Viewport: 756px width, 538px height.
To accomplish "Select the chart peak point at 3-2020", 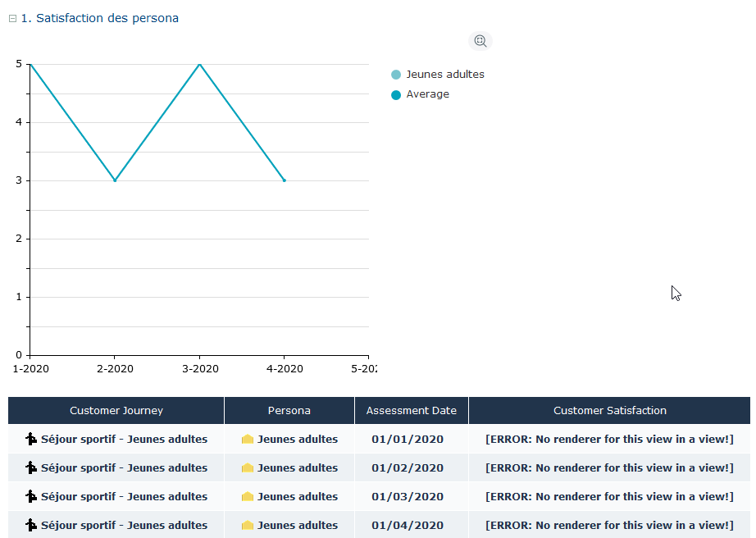I will click(x=199, y=64).
